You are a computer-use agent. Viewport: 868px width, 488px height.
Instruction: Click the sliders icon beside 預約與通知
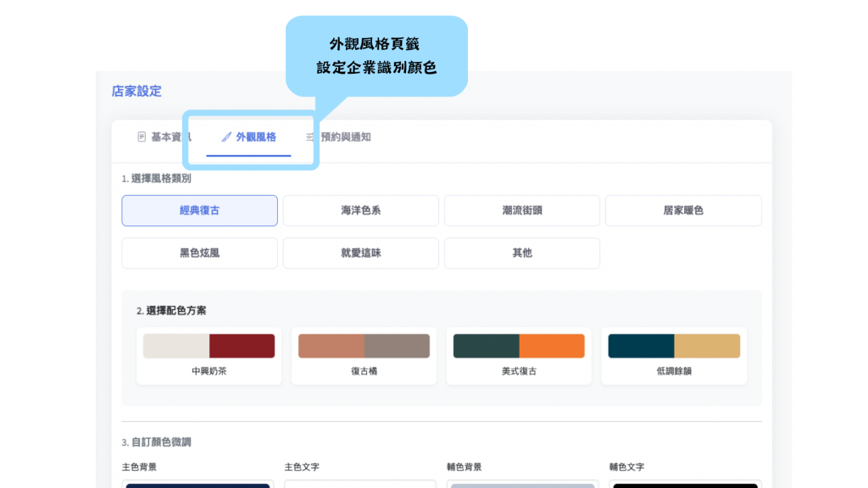pos(310,136)
